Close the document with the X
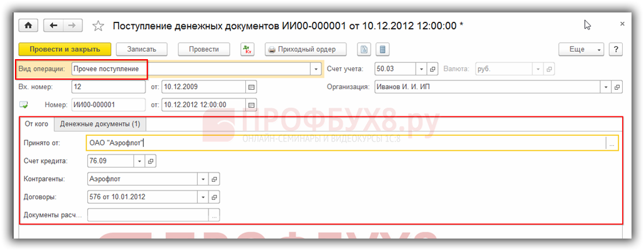This screenshot has width=644, height=251. pyautogui.click(x=622, y=25)
